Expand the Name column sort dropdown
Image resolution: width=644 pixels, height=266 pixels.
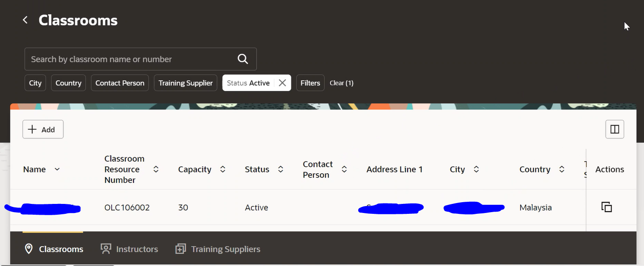point(57,169)
